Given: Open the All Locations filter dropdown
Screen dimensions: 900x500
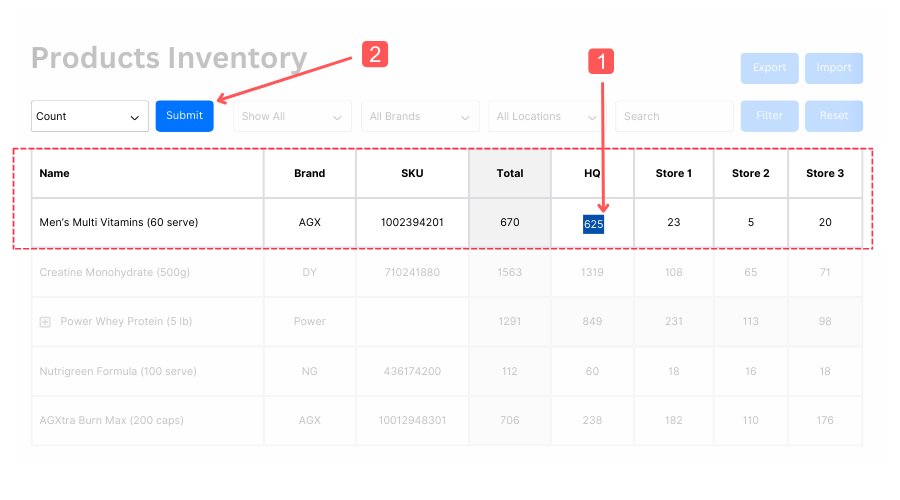Looking at the screenshot, I should (547, 116).
